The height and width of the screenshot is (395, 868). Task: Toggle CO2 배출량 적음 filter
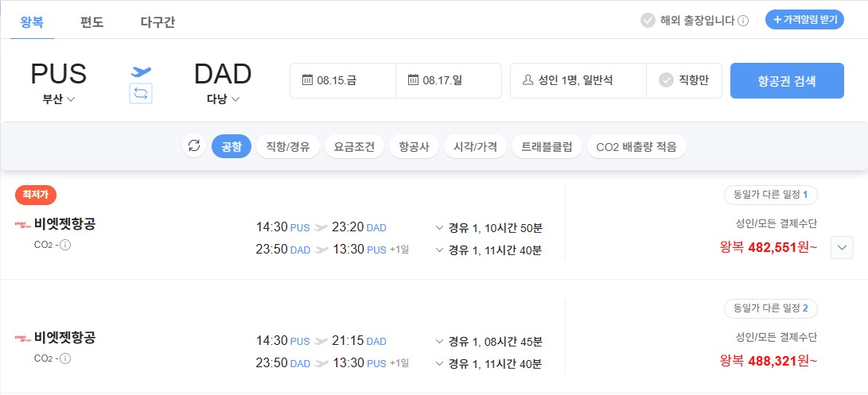tap(636, 146)
